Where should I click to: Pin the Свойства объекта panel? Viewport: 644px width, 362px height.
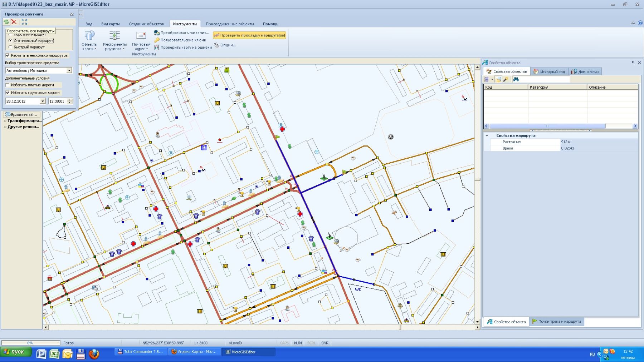tap(633, 63)
